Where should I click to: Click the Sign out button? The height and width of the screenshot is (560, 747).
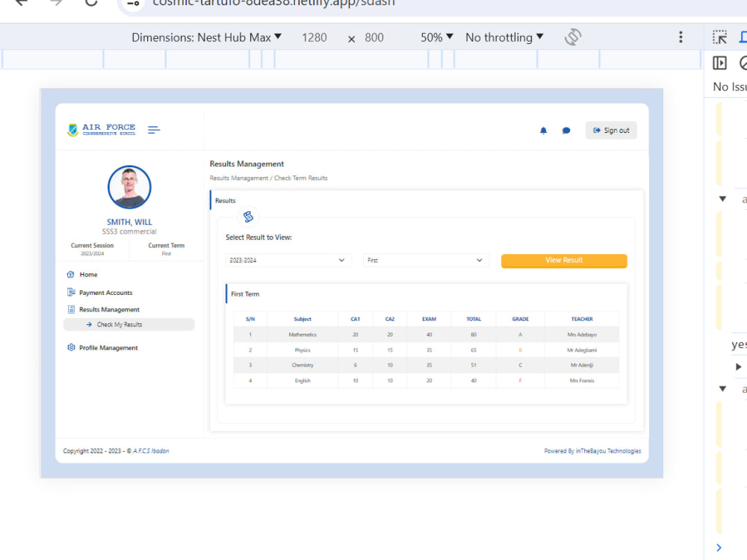click(x=611, y=131)
